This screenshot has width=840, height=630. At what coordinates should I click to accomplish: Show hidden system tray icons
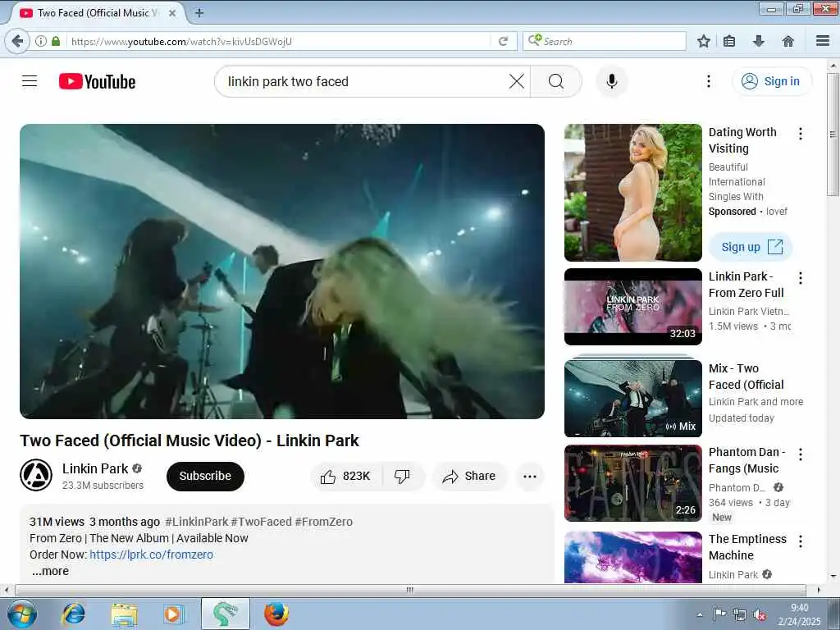pyautogui.click(x=699, y=614)
